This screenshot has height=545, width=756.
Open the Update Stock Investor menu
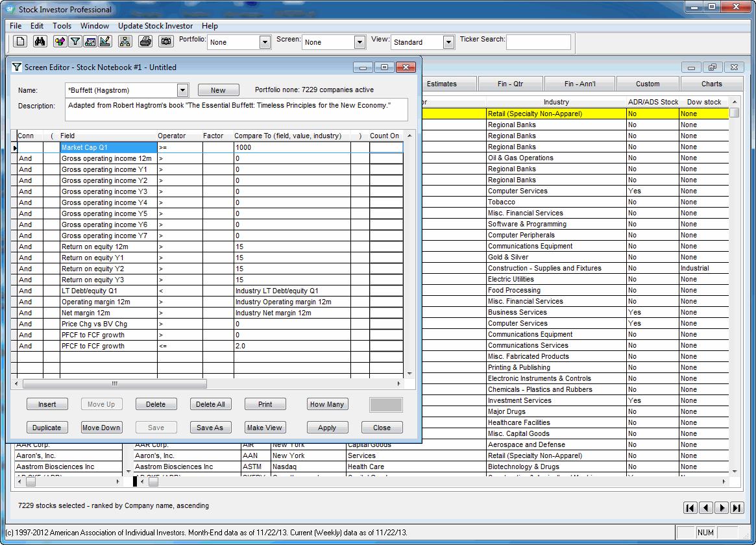(155, 26)
